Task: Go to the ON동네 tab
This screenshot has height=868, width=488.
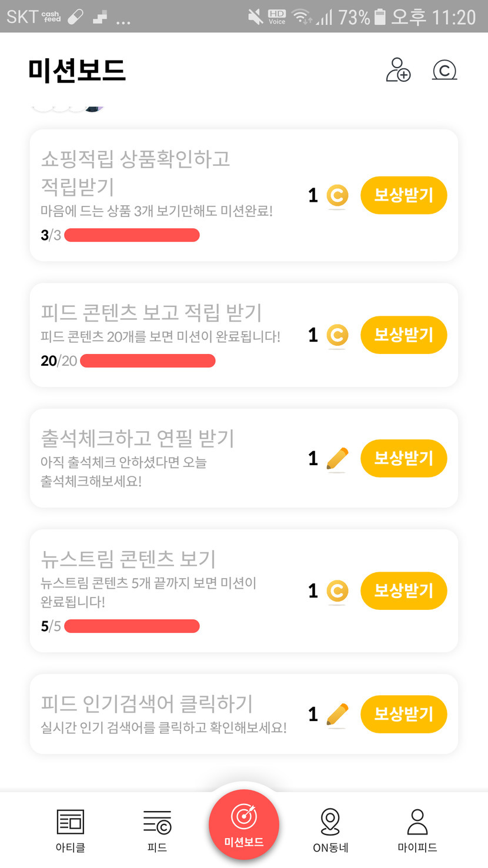Action: tap(330, 830)
